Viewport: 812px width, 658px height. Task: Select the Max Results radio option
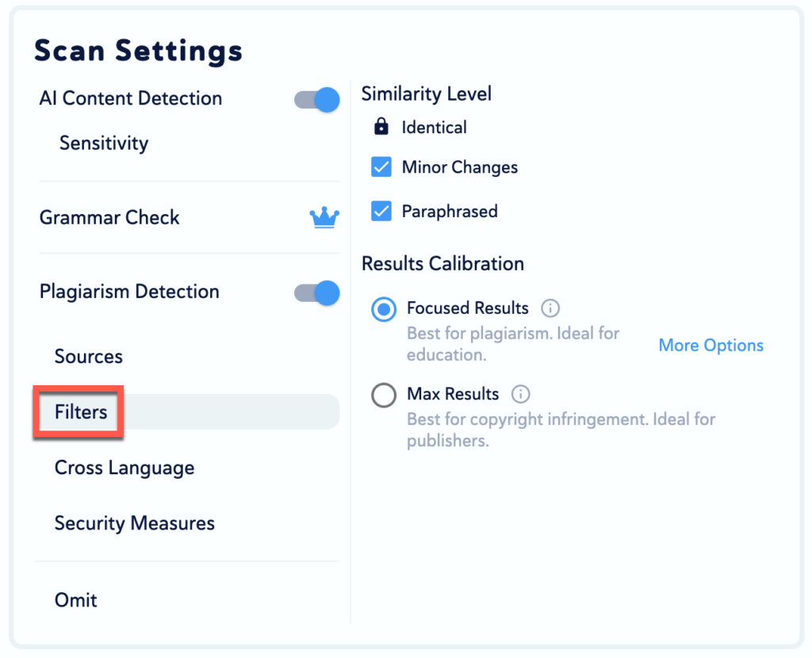(x=384, y=395)
